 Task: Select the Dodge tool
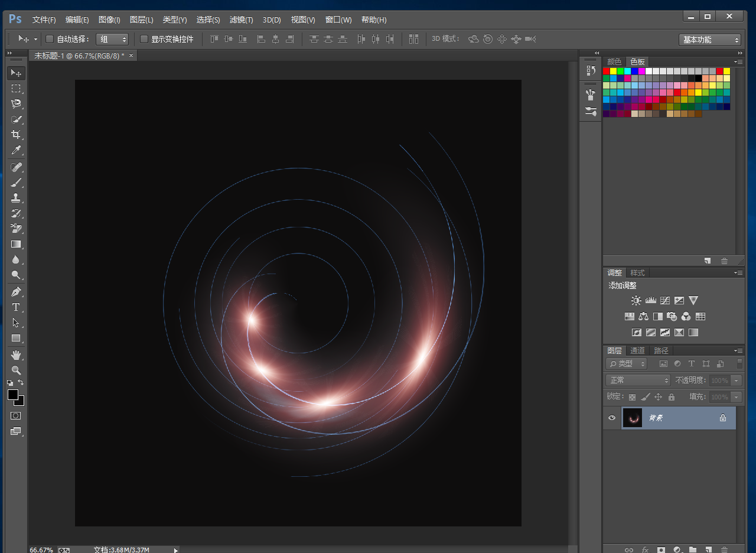point(16,275)
